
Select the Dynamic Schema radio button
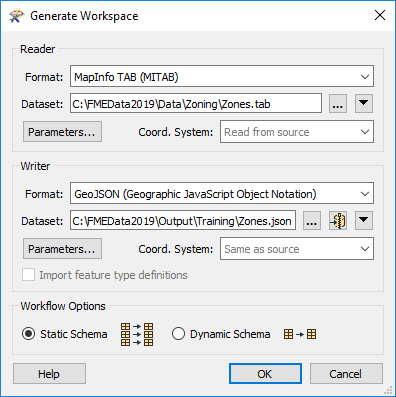click(x=178, y=334)
